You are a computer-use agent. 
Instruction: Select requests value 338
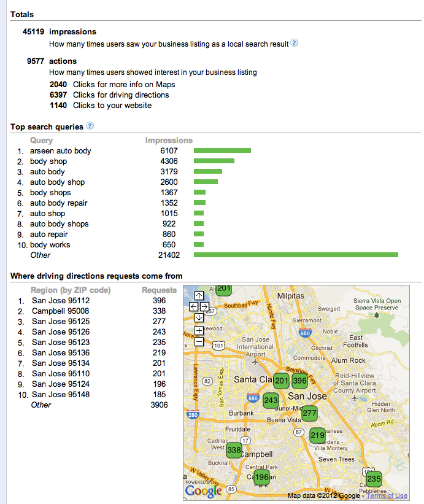[x=160, y=311]
